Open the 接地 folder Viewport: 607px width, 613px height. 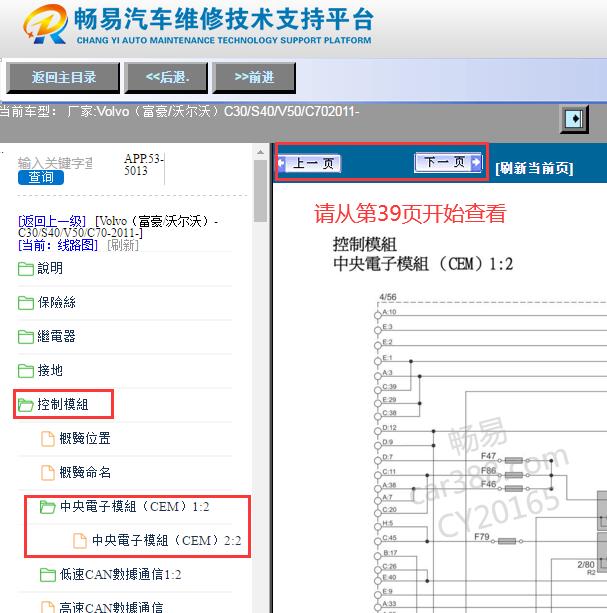tap(50, 370)
